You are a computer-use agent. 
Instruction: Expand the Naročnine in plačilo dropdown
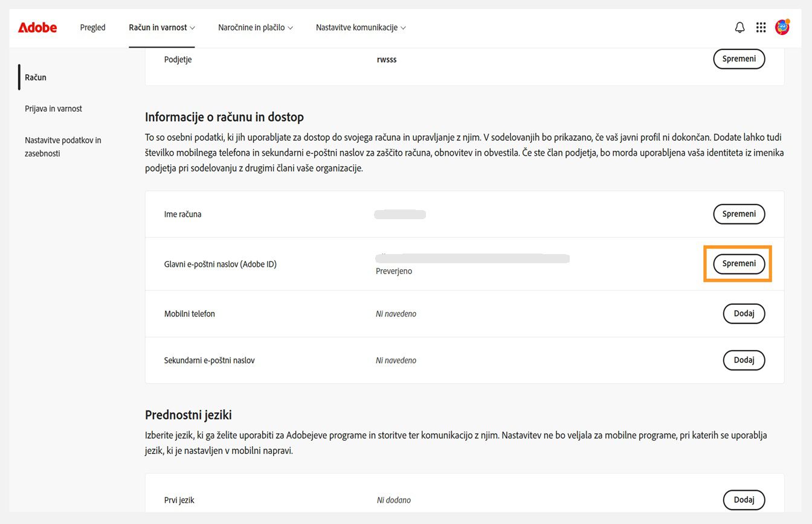point(255,27)
